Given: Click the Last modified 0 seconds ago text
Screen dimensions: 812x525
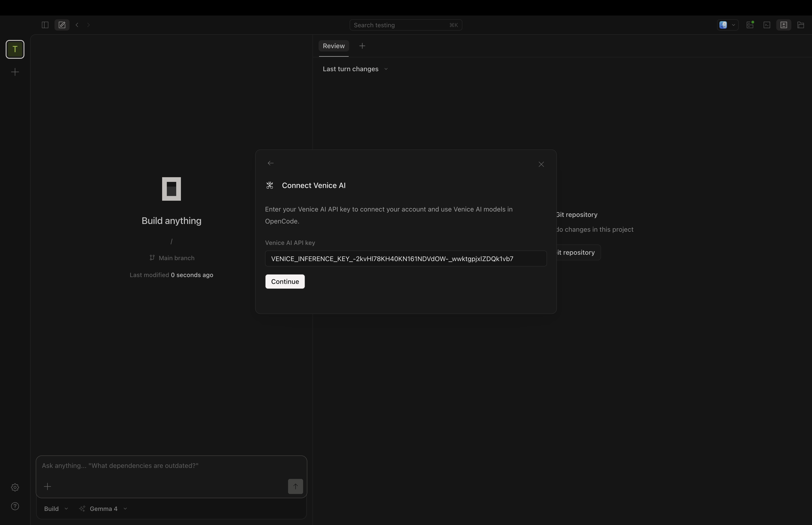Looking at the screenshot, I should pyautogui.click(x=171, y=275).
